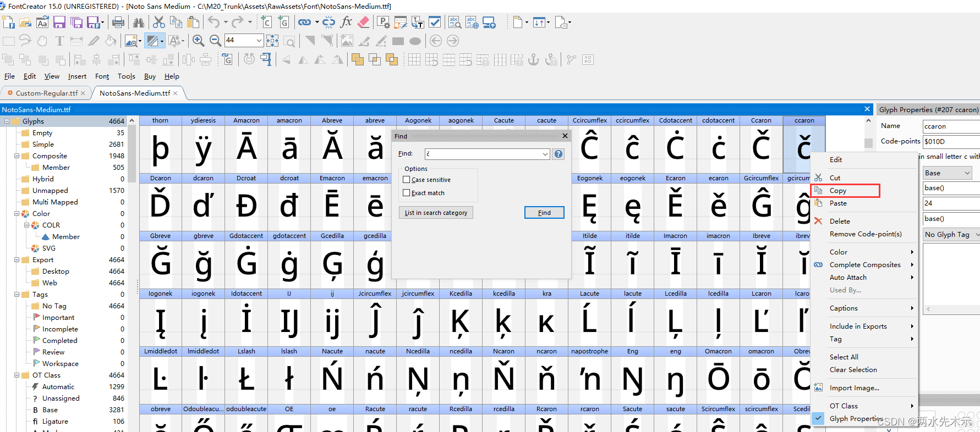Image resolution: width=980 pixels, height=432 pixels.
Task: Open font properties P gear icon
Action: (383, 23)
